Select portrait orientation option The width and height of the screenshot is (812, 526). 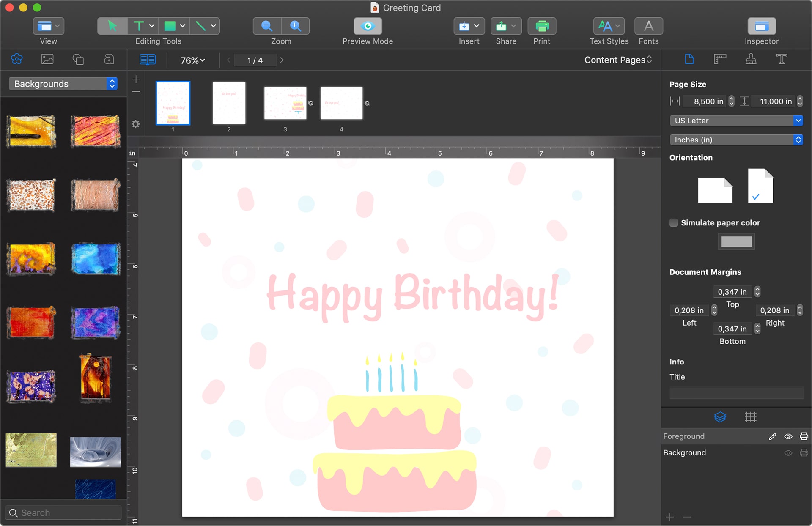point(760,186)
